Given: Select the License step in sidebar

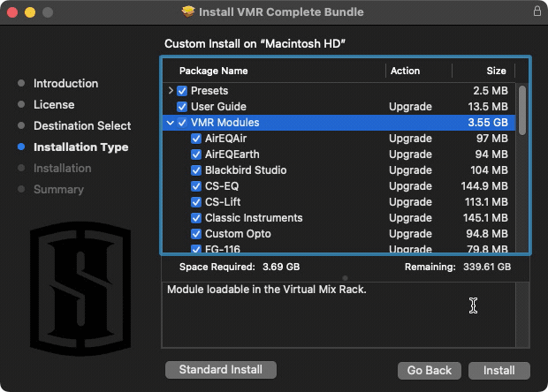Looking at the screenshot, I should tap(54, 105).
